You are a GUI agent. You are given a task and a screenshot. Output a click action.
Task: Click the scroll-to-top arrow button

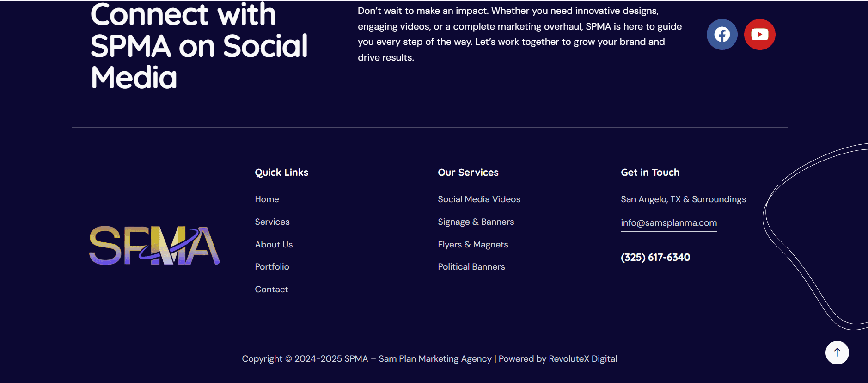coord(837,352)
